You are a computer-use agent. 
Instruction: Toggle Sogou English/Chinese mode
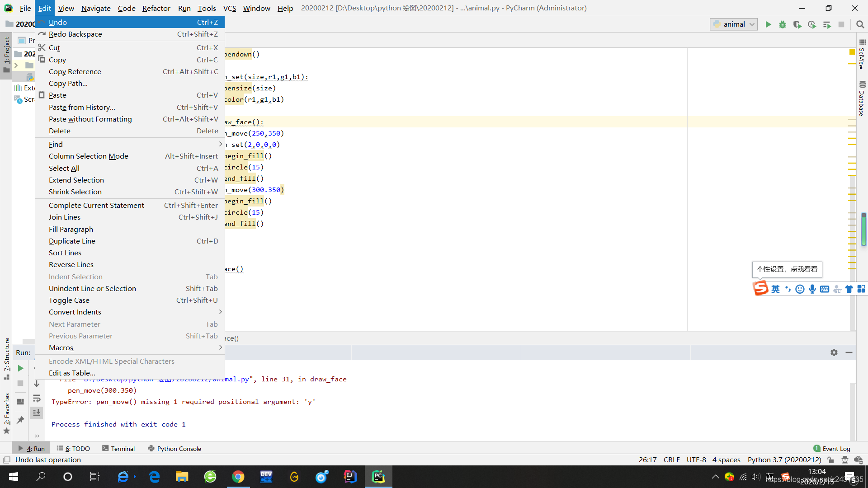pyautogui.click(x=775, y=289)
